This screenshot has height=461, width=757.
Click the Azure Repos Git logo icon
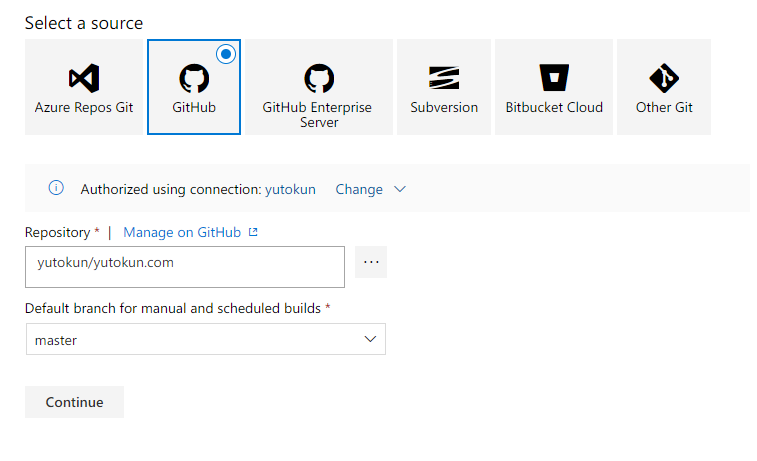coord(84,78)
